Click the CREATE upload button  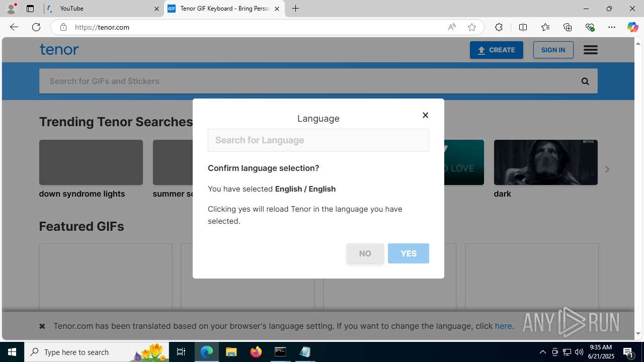[496, 50]
